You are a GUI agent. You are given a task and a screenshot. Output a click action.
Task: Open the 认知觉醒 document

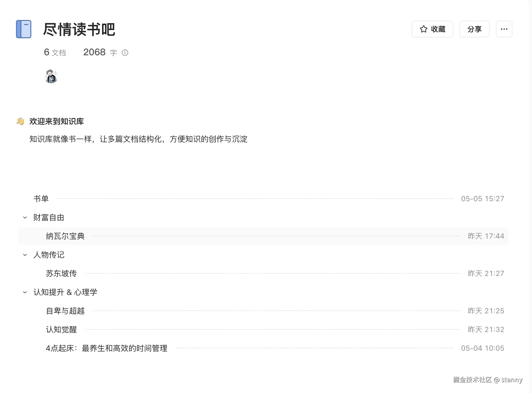(x=61, y=330)
